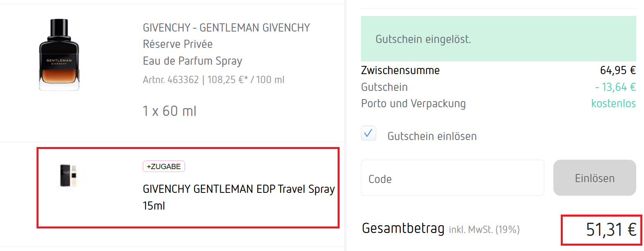
Task: Open the GIVENCHY - GENTLEMAN GIVENCHY product title
Action: [x=226, y=28]
